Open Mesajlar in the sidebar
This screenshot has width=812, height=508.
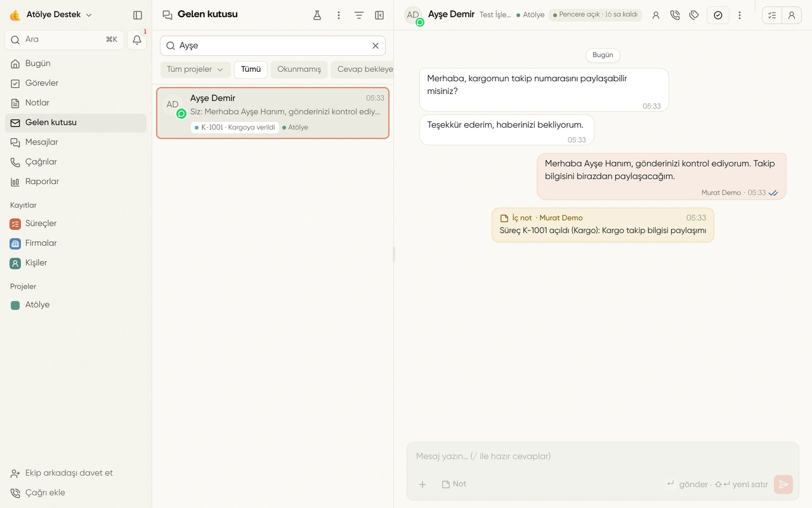point(75,142)
